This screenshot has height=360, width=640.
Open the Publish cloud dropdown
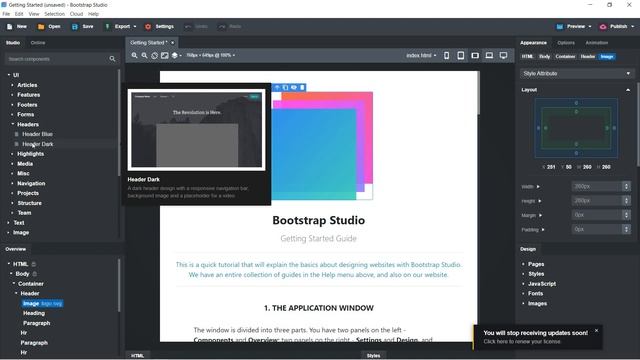(617, 27)
